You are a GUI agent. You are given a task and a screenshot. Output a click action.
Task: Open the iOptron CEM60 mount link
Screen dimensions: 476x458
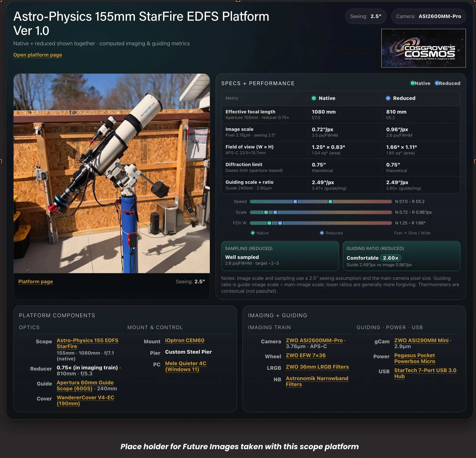point(185,340)
